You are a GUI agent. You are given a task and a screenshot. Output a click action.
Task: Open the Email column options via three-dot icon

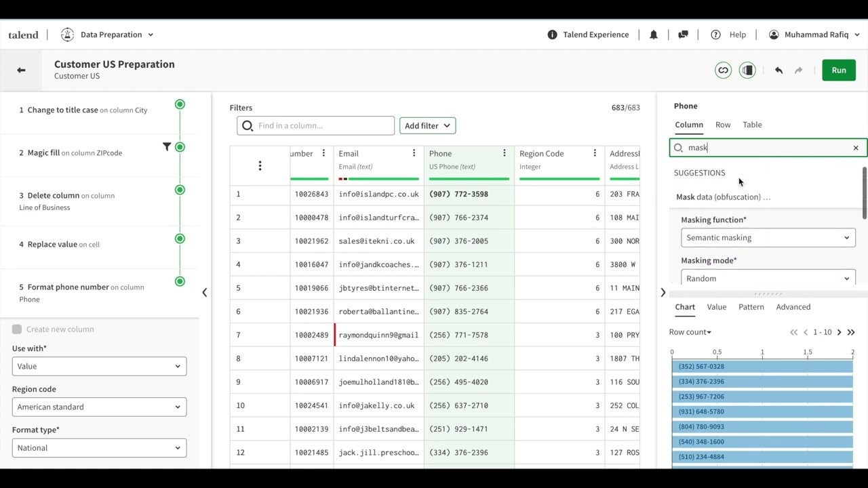[x=414, y=153]
